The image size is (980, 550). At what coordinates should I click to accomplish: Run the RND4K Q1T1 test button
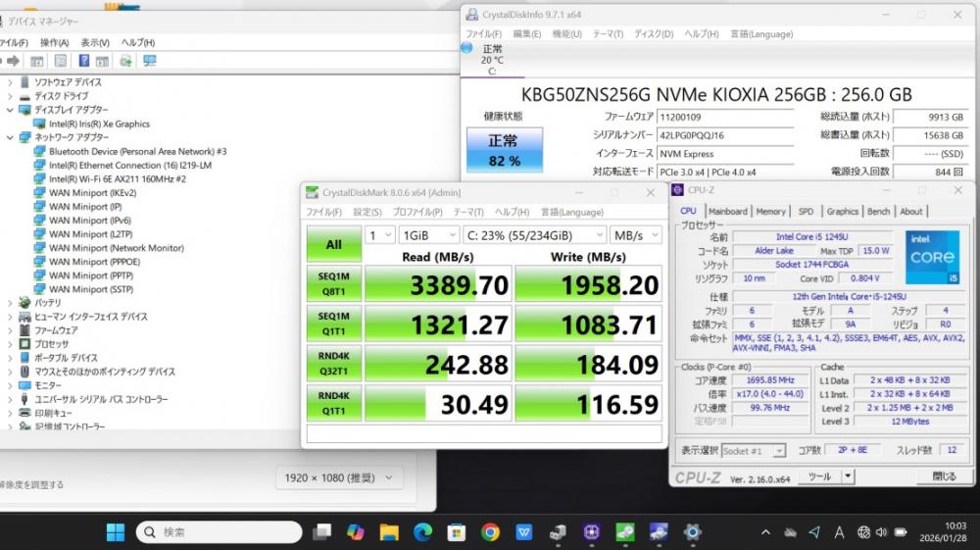point(334,403)
